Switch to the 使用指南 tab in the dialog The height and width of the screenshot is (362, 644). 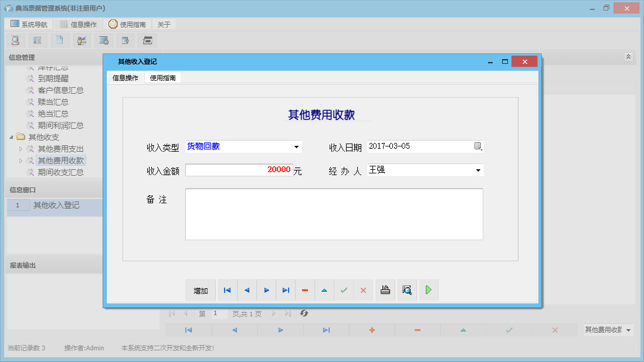[163, 77]
